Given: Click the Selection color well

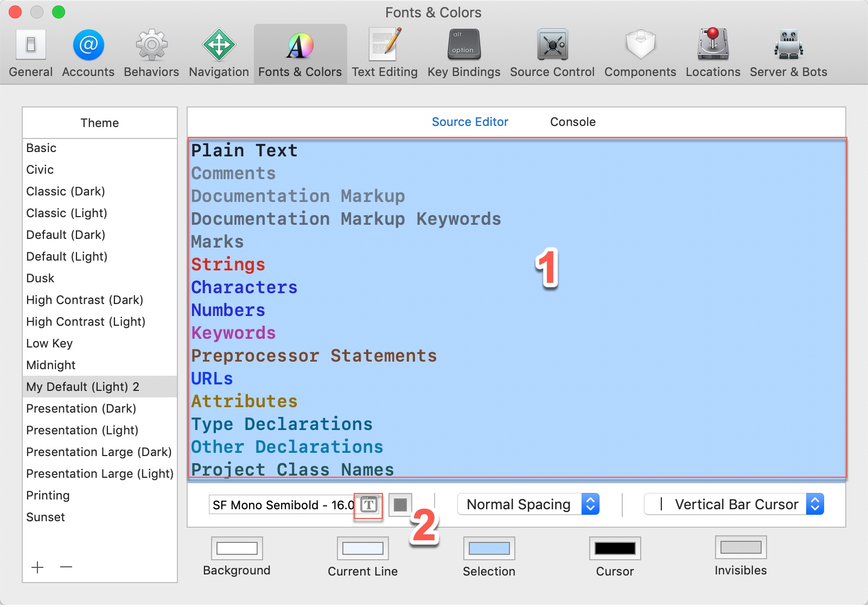Looking at the screenshot, I should pos(489,548).
